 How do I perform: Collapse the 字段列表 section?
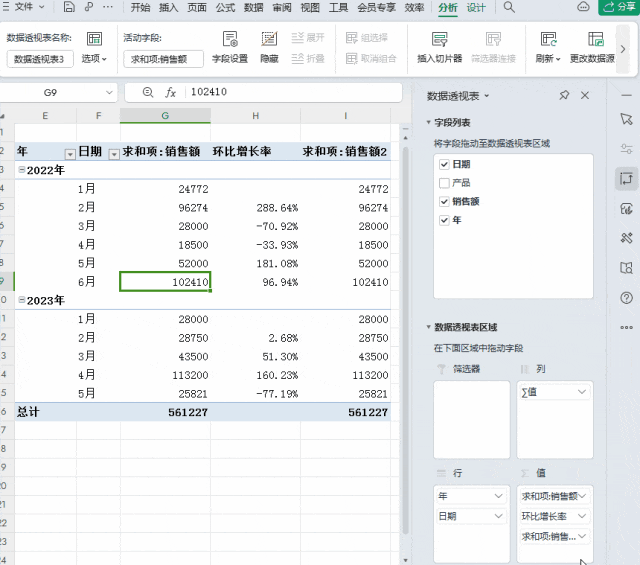pyautogui.click(x=429, y=122)
